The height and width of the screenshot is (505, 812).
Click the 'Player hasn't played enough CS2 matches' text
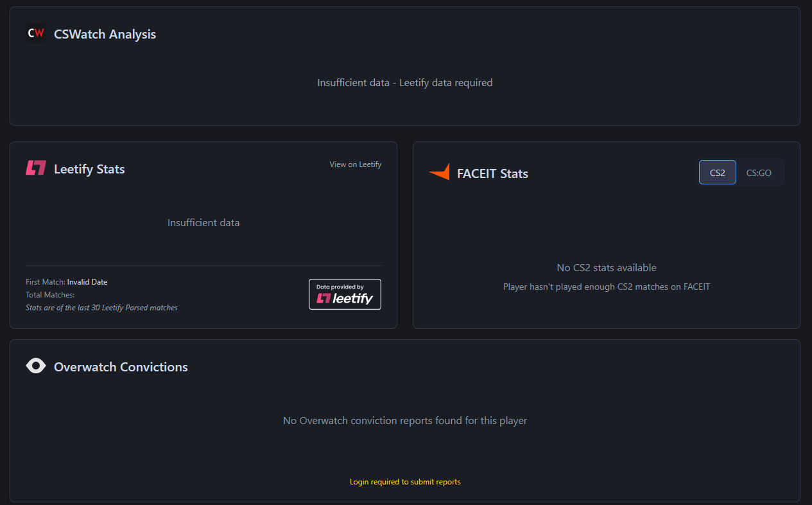[607, 287]
